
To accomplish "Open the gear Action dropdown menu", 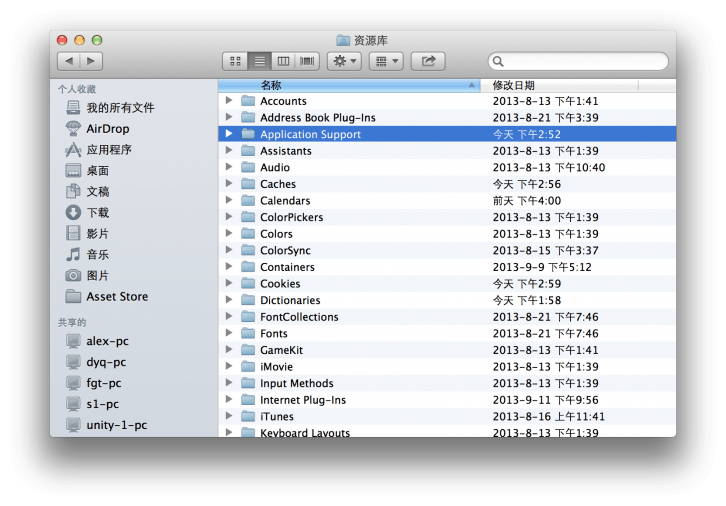I will tap(344, 61).
